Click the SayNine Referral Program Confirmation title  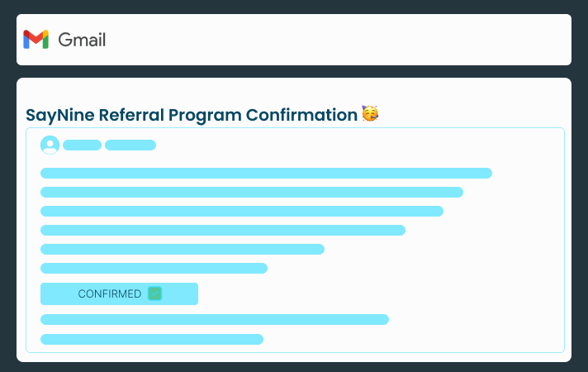click(x=192, y=115)
